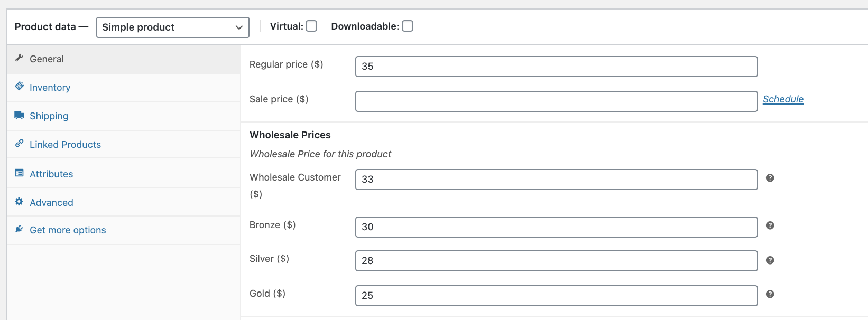
Task: Click help icon next to Wholesale Customer
Action: [770, 178]
